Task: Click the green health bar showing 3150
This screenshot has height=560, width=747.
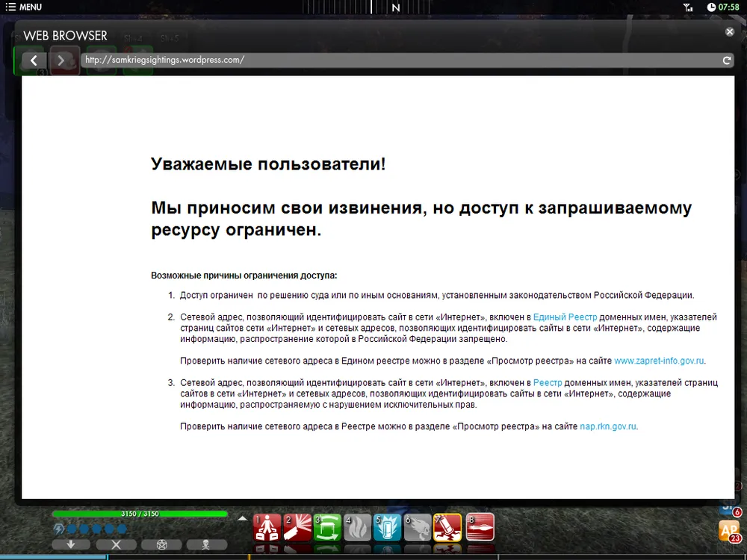Action: tap(139, 514)
